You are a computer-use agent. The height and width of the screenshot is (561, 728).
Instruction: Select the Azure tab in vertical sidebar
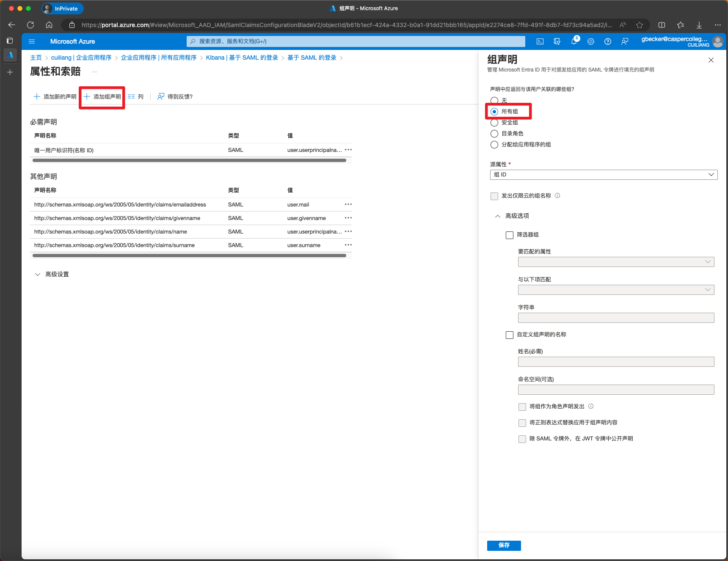(10, 55)
